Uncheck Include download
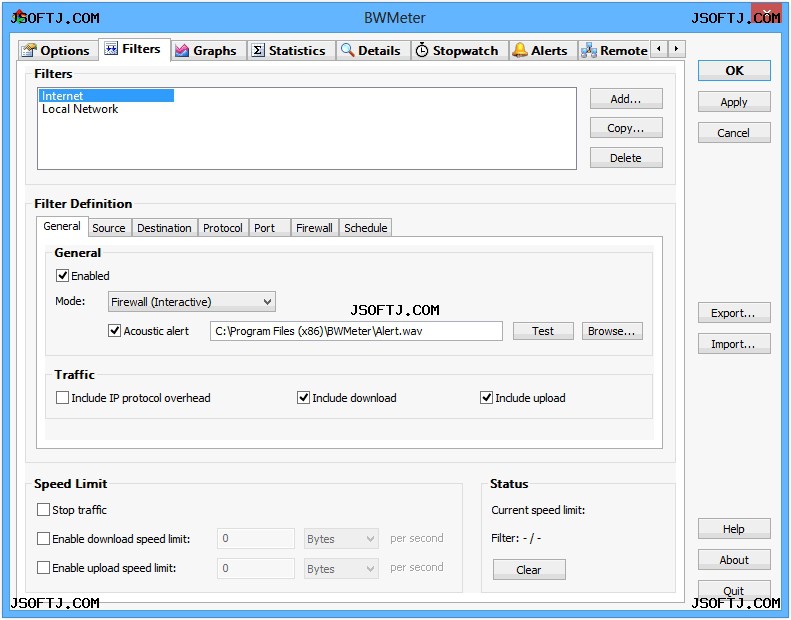Viewport: 791px width, 620px height. tap(303, 398)
